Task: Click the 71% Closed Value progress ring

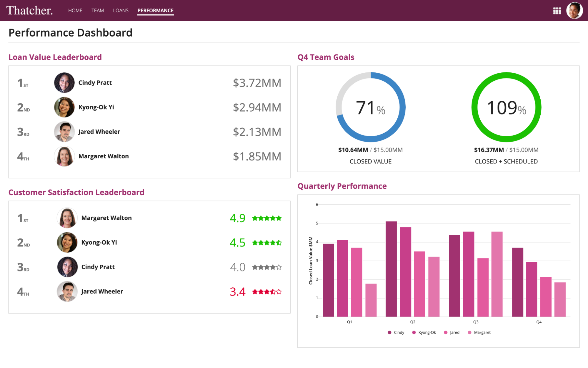Action: [371, 107]
